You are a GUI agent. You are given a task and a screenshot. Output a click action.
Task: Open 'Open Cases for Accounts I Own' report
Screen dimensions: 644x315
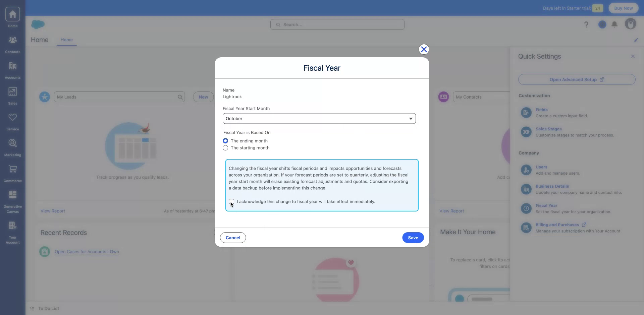coord(87,252)
